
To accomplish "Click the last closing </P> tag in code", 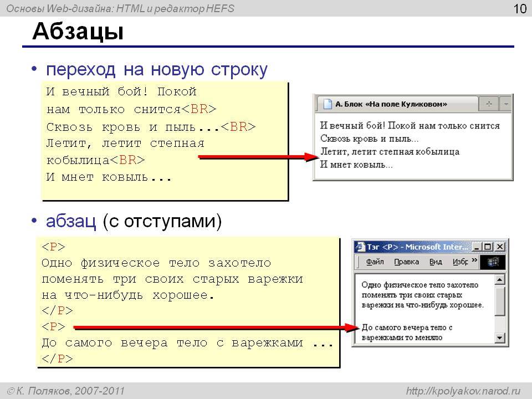I will pyautogui.click(x=57, y=359).
